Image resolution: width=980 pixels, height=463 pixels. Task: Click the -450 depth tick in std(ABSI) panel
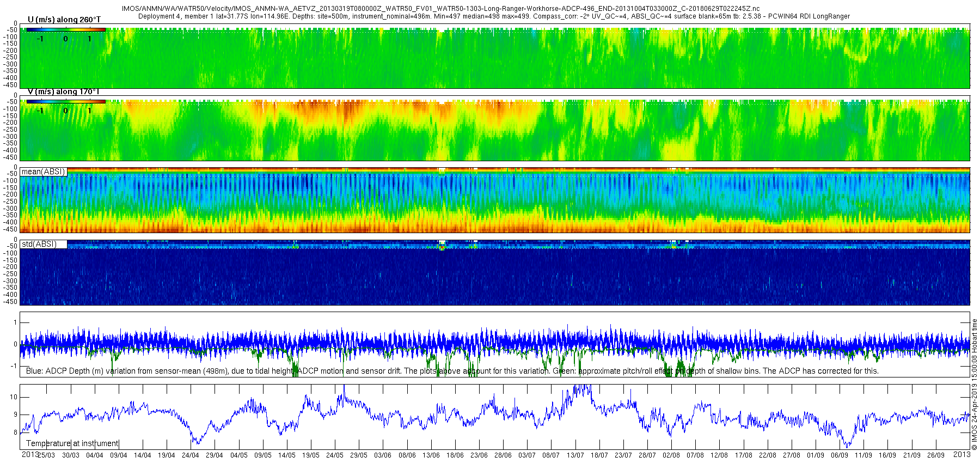[10, 302]
